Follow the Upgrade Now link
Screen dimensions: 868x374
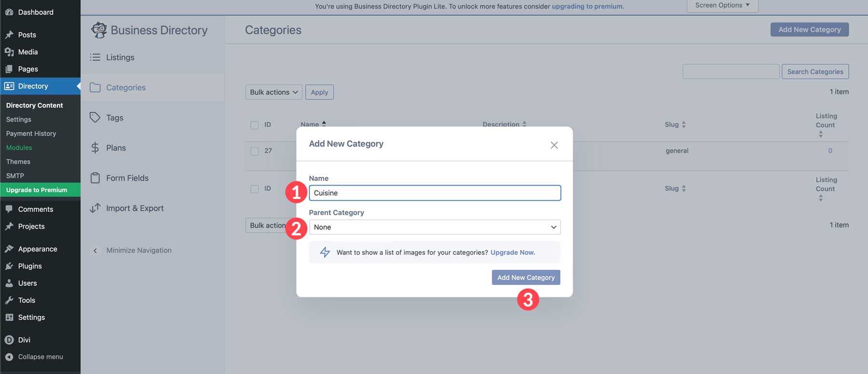coord(513,253)
